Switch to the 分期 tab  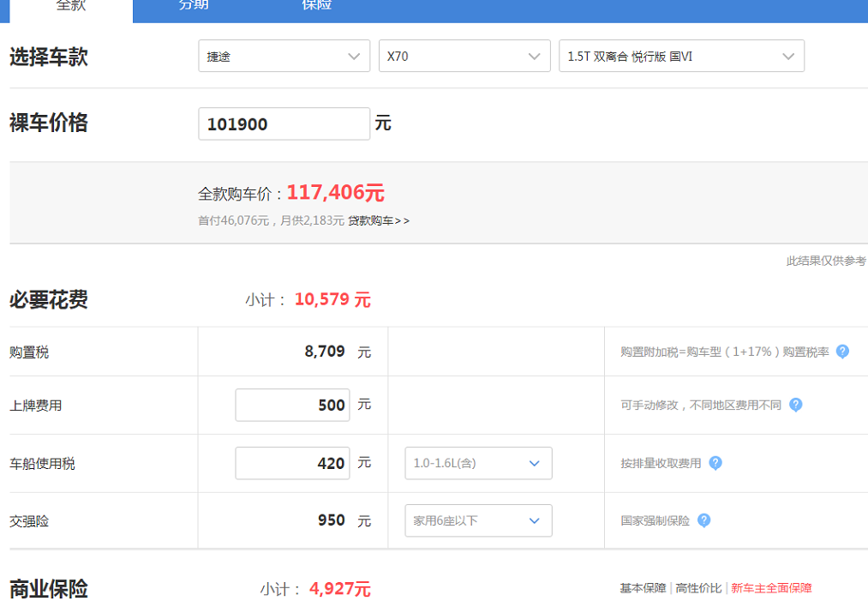[194, 7]
